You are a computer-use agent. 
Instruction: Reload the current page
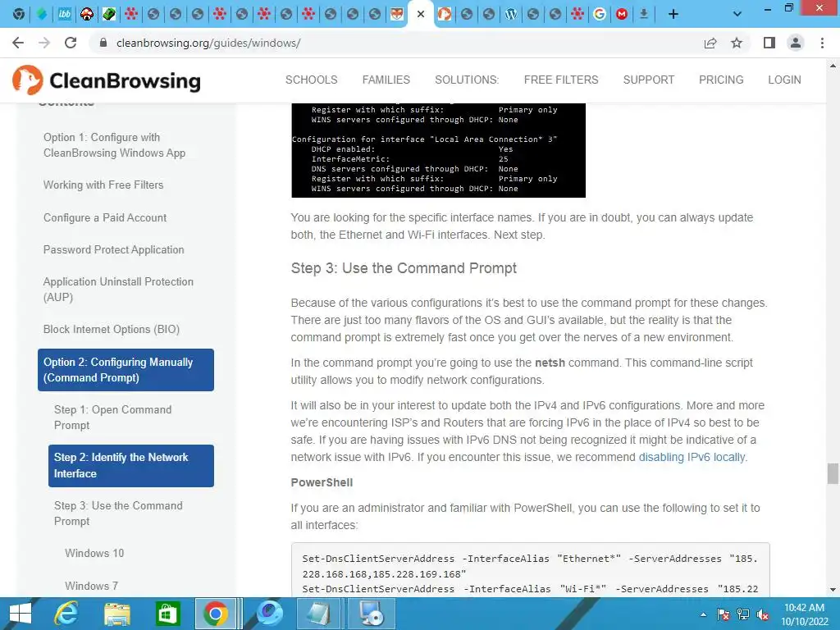(71, 43)
